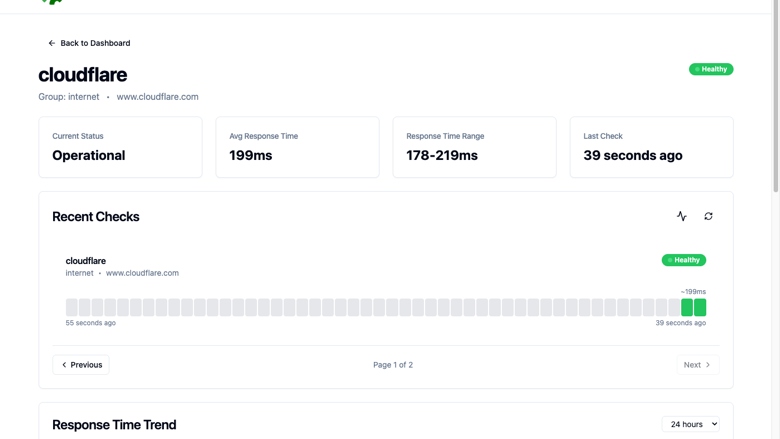Click the Current Status Operational card

(120, 147)
